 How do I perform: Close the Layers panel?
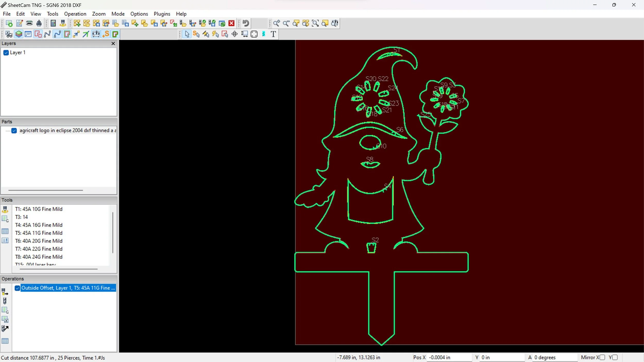(113, 43)
